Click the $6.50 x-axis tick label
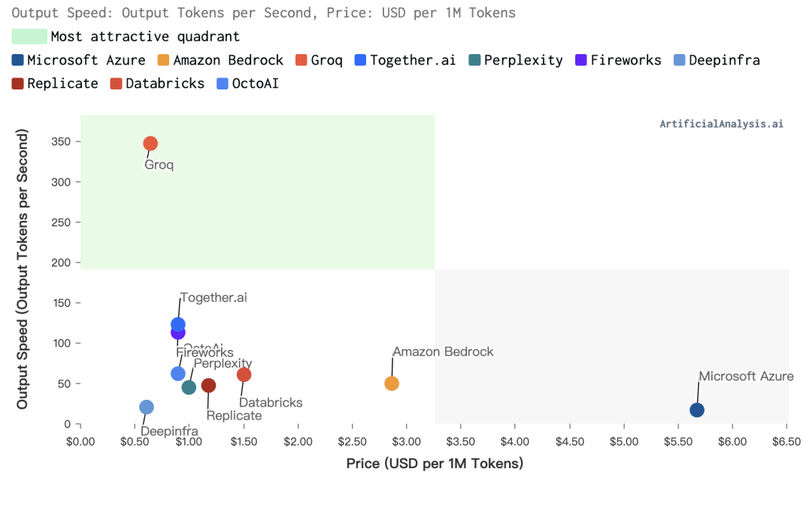This screenshot has height=508, width=812. (x=786, y=442)
